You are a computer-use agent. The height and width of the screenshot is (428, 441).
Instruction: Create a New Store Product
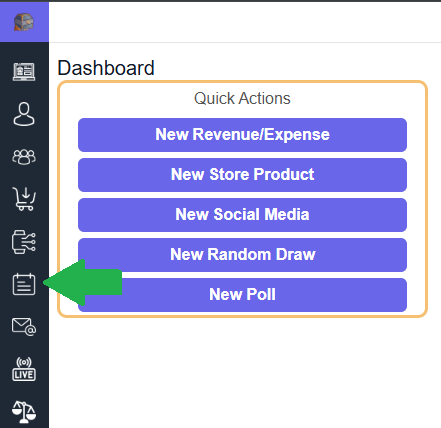[x=242, y=175]
